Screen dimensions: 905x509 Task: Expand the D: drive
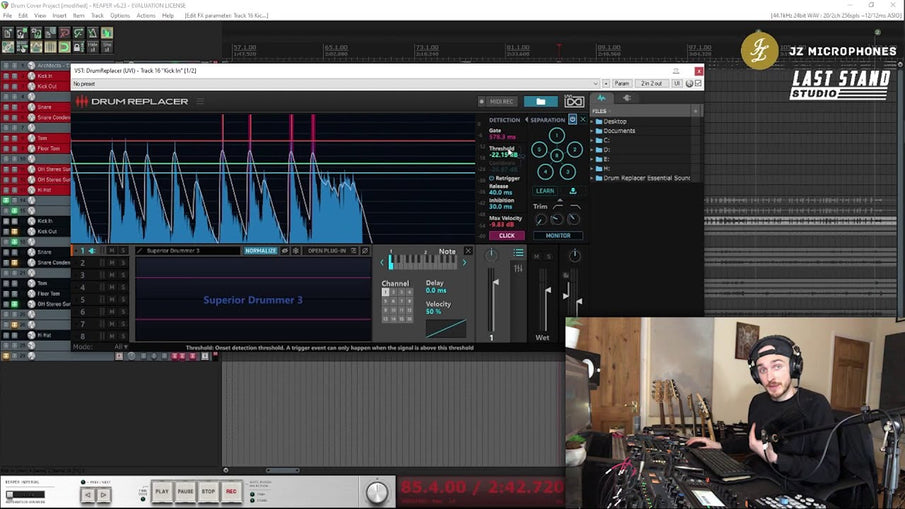[x=592, y=150]
